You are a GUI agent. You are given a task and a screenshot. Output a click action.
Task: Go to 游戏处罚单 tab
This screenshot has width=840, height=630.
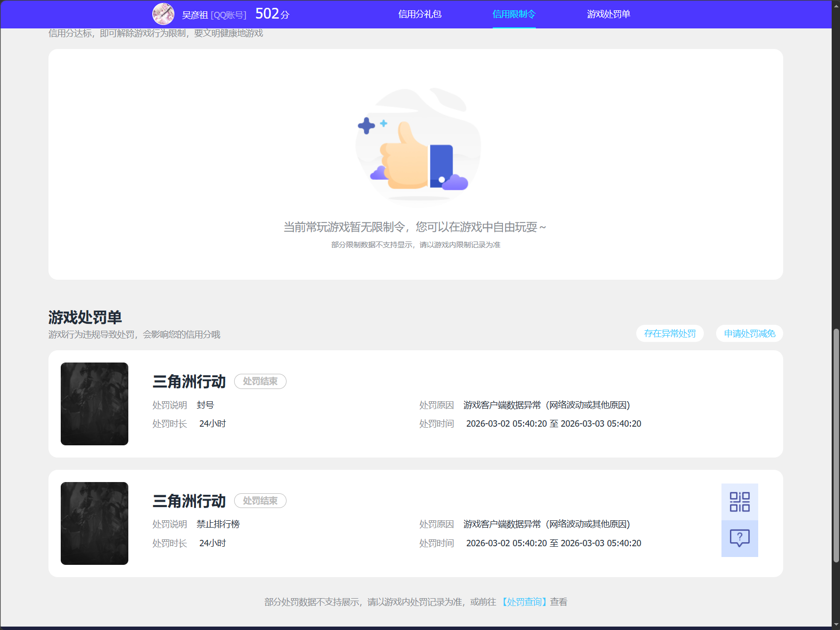click(608, 14)
